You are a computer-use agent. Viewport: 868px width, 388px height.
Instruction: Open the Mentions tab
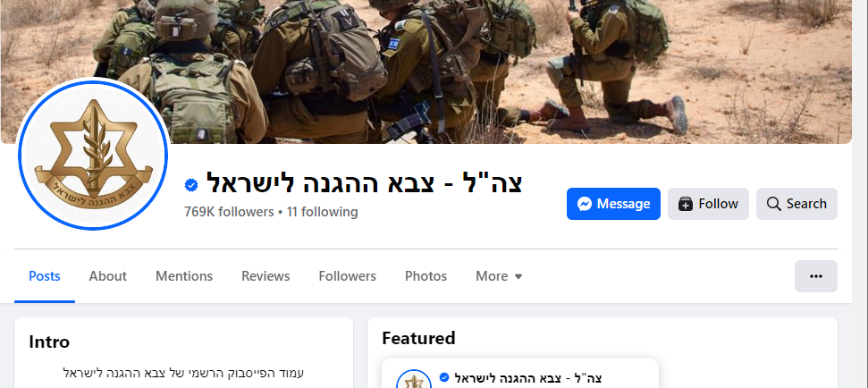(184, 276)
